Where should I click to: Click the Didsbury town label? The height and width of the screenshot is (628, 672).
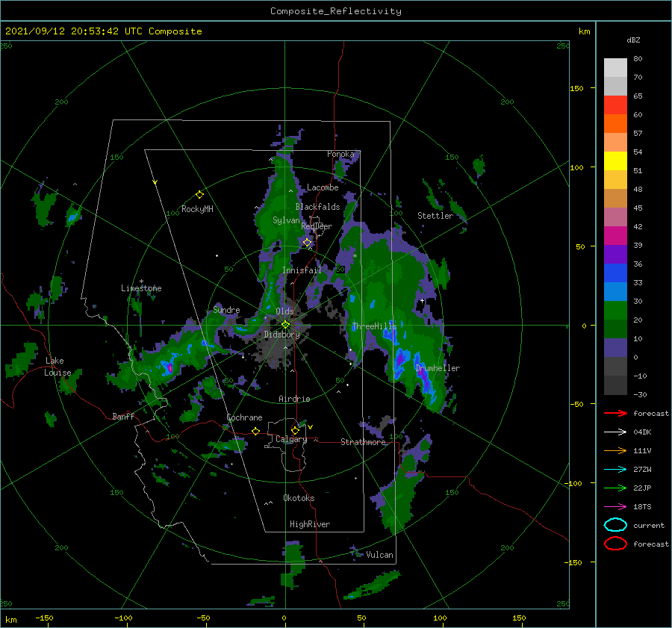pyautogui.click(x=281, y=335)
